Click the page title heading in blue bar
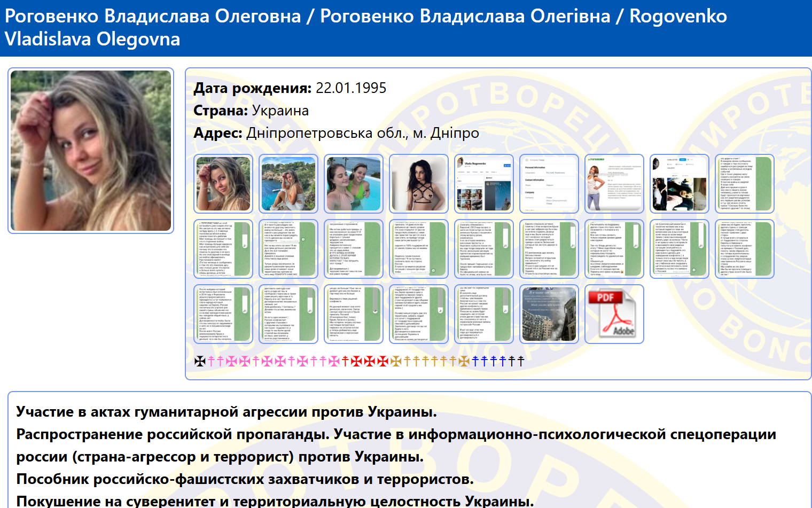This screenshot has height=508, width=812. click(x=365, y=27)
